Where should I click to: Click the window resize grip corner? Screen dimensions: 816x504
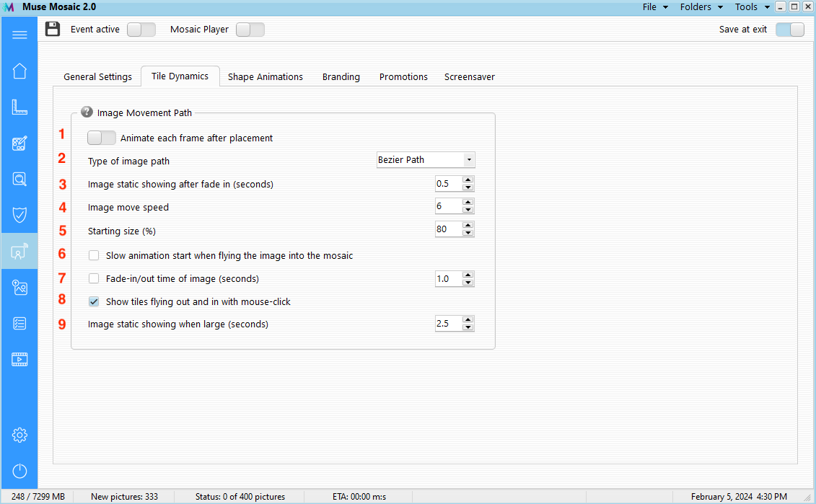pyautogui.click(x=808, y=498)
